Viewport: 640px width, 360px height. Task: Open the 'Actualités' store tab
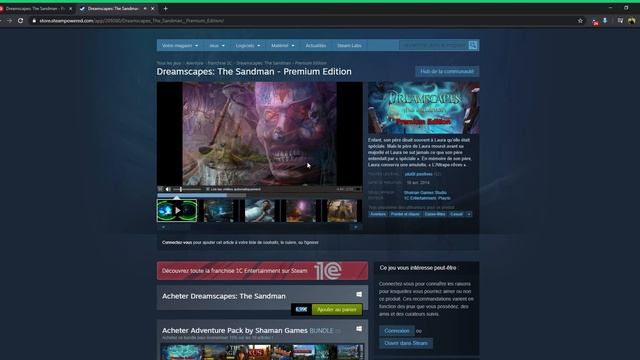[316, 46]
